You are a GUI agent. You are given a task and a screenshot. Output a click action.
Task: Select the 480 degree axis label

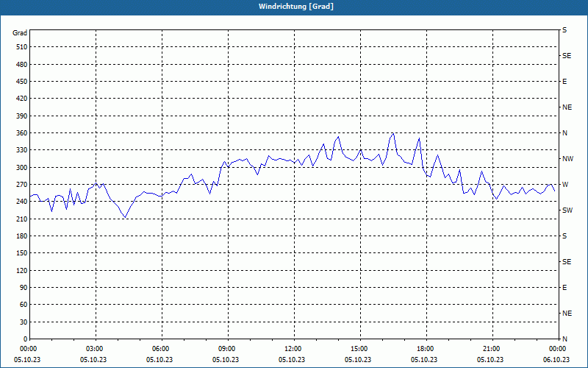(22, 64)
